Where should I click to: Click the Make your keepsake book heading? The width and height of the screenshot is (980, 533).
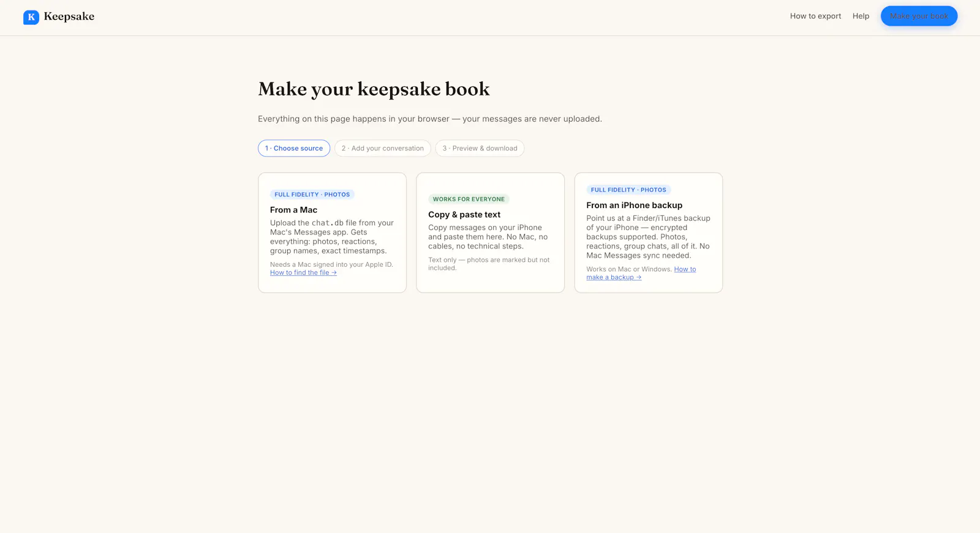(x=374, y=89)
